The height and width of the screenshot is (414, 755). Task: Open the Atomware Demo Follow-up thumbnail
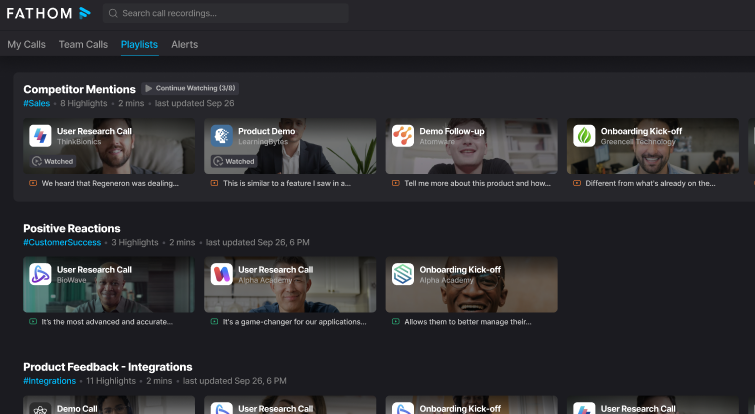click(471, 146)
